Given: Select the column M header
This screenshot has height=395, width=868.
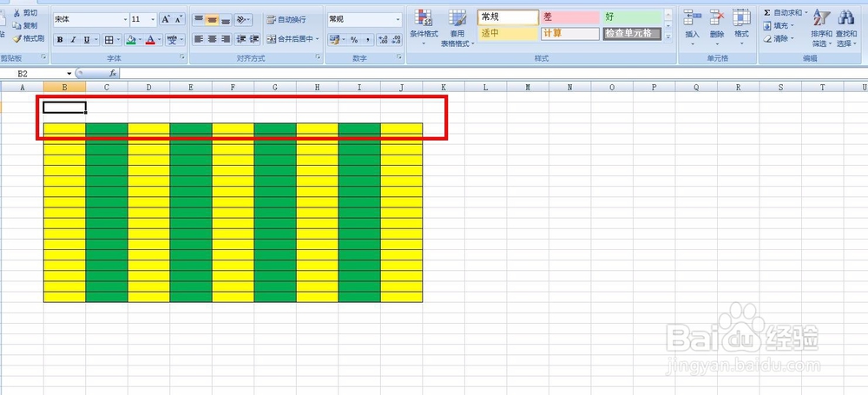Looking at the screenshot, I should coord(528,87).
